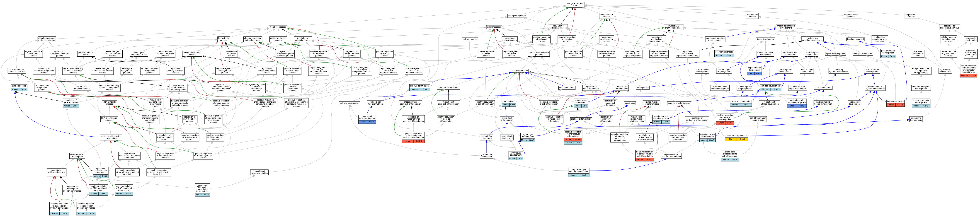Select the animal organ development node

[811, 54]
